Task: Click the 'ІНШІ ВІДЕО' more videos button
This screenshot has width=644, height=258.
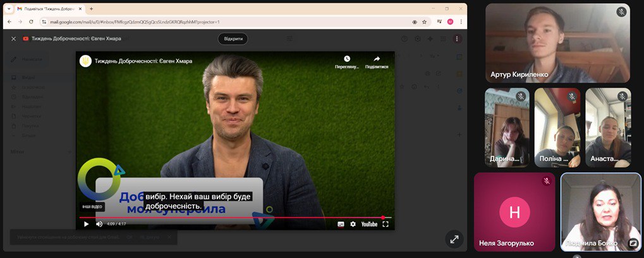Action: pyautogui.click(x=91, y=207)
